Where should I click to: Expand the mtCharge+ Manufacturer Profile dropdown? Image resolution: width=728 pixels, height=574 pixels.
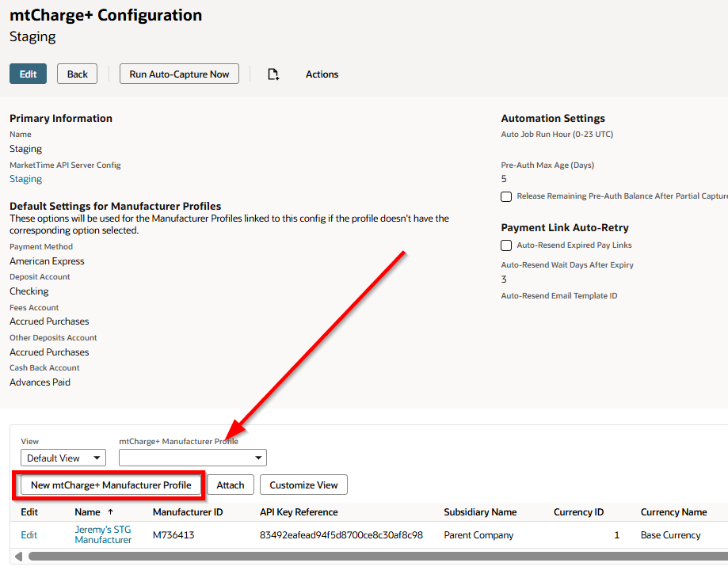click(192, 458)
